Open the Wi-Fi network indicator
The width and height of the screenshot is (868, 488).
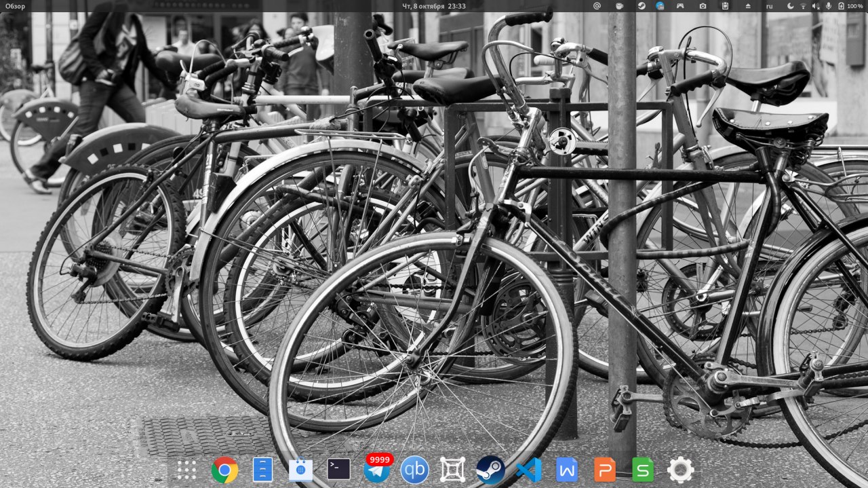click(804, 6)
